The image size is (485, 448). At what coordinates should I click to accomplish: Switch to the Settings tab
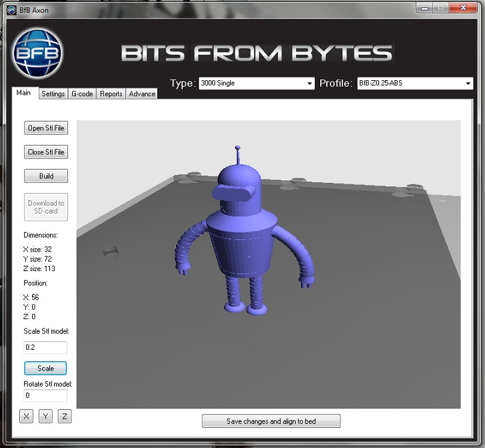53,94
